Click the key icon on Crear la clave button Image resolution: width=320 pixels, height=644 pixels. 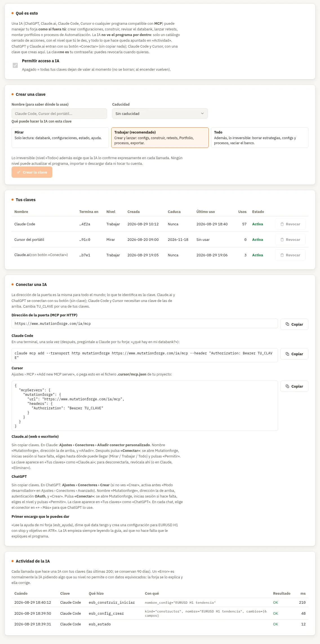(x=19, y=172)
